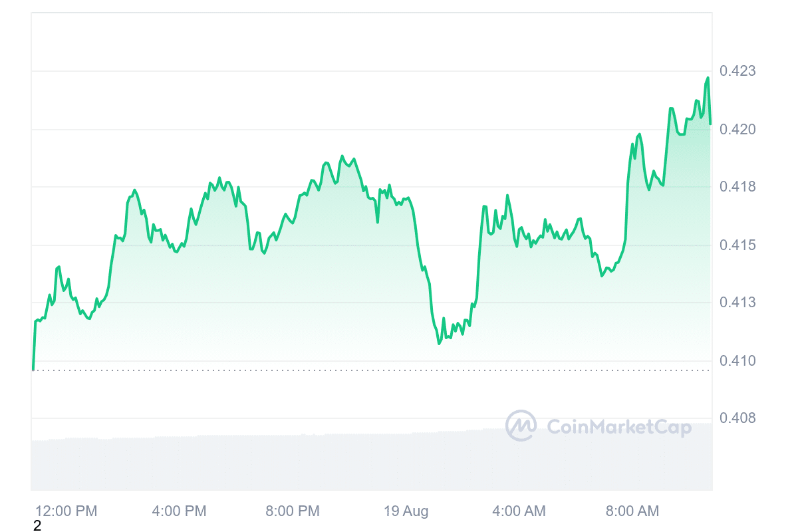Click the highest peak of the price line
The width and height of the screenshot is (798, 532).
tap(708, 78)
